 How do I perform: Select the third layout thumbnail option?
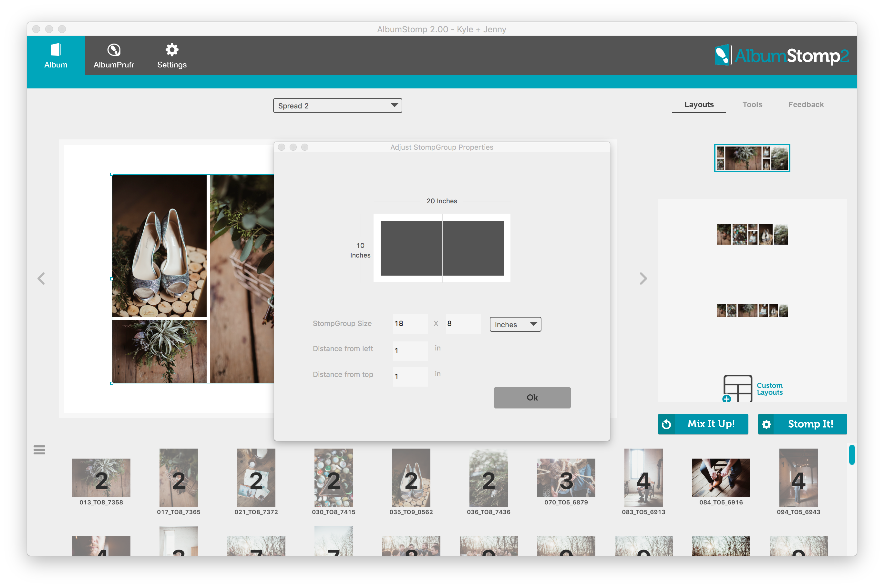pyautogui.click(x=752, y=310)
